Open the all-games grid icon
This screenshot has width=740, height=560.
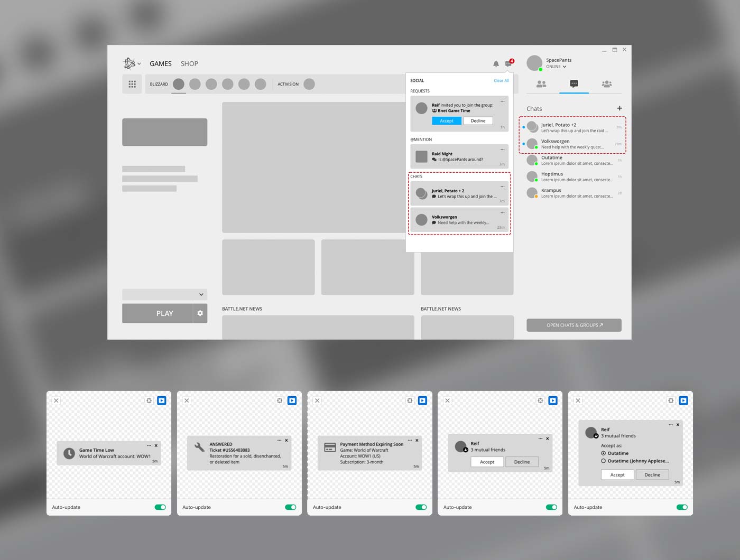click(x=132, y=84)
